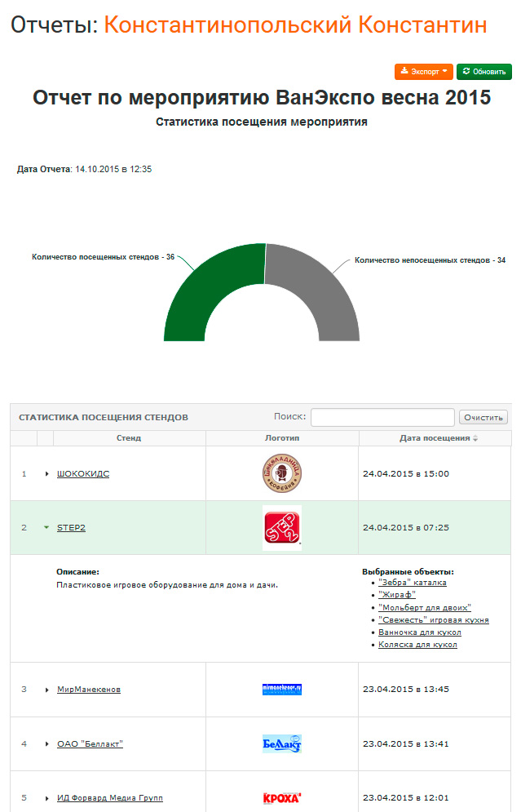Expand the ШОКОКИДС row details

click(x=46, y=474)
